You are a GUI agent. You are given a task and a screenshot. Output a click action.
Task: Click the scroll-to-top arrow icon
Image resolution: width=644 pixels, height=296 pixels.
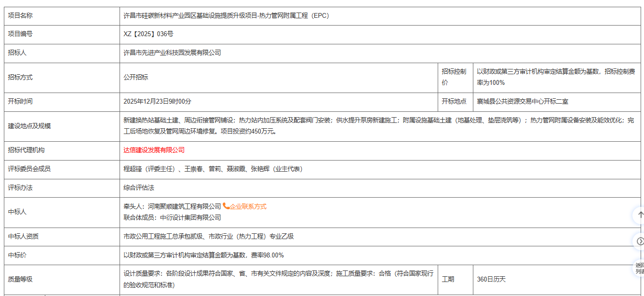[640, 215]
